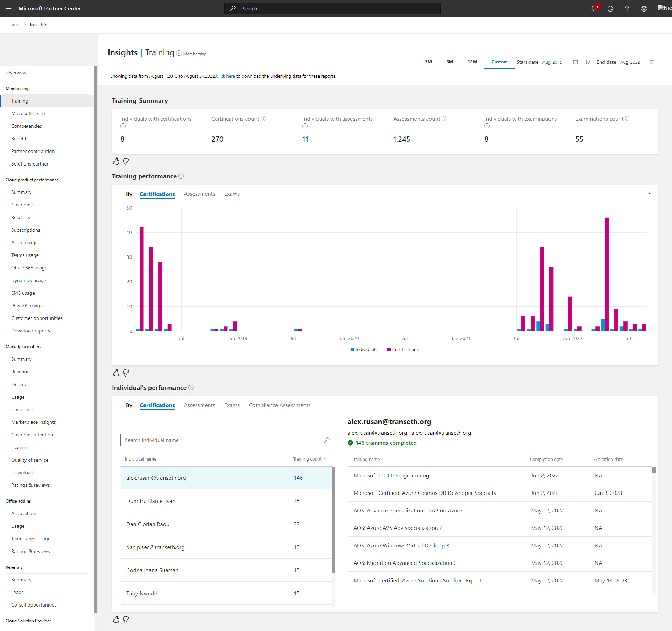This screenshot has height=631, width=672.
Task: Toggle the Individuals legend series
Action: (364, 350)
